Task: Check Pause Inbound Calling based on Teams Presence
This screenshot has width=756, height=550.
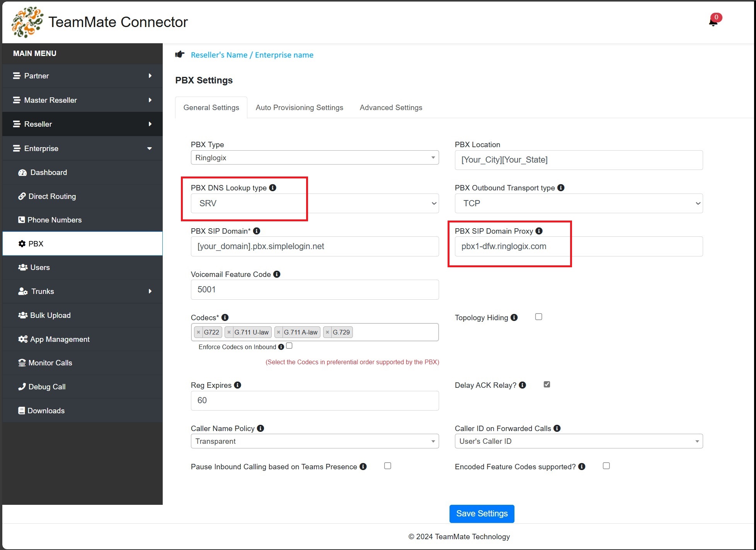Action: (388, 466)
